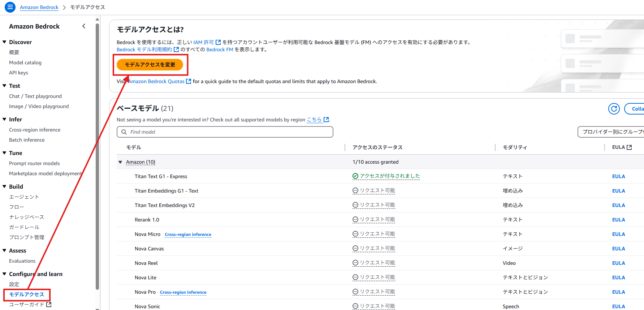Image resolution: width=644 pixels, height=310 pixels.
Task: Click the external link icon beside ユーザーガイド
Action: point(49,305)
